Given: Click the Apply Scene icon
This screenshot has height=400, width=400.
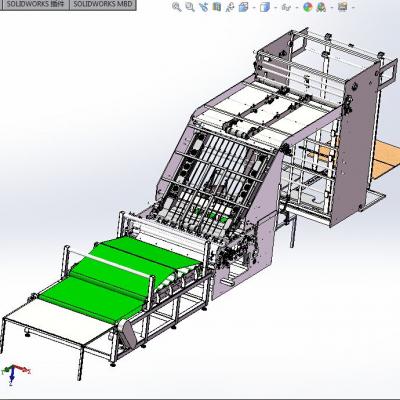Looking at the screenshot, I should [321, 7].
